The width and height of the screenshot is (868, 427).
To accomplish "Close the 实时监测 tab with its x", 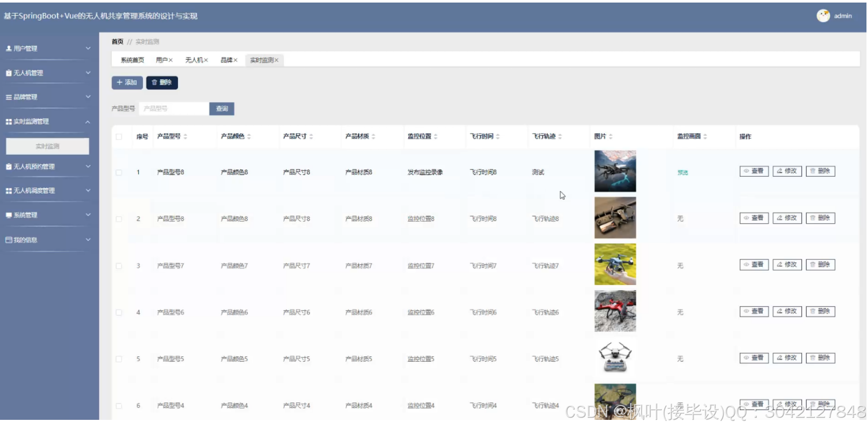I will [277, 60].
